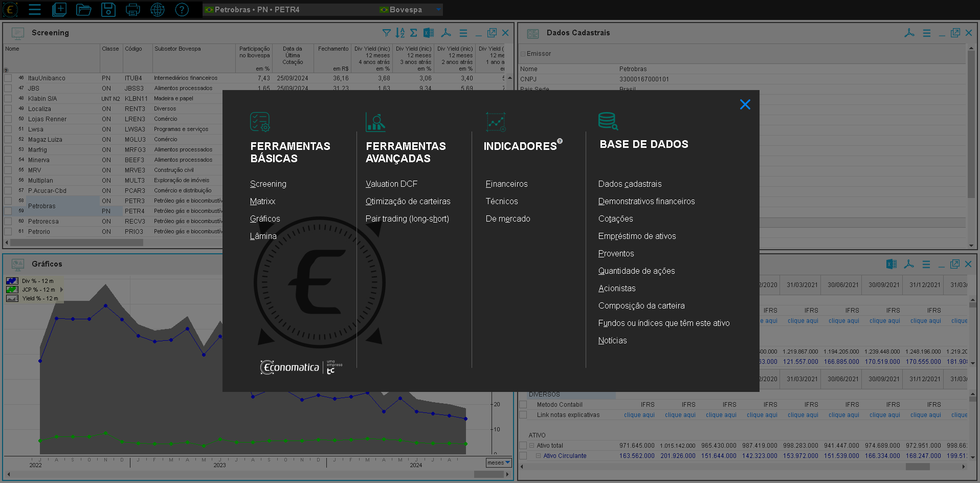Click the financial table horizontal scrollbar thumb
The height and width of the screenshot is (483, 980).
pyautogui.click(x=918, y=467)
